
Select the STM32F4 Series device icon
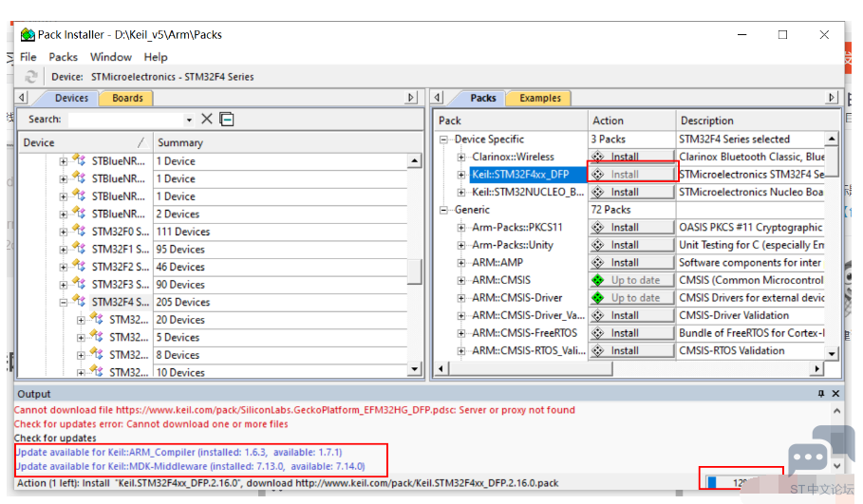tap(79, 301)
